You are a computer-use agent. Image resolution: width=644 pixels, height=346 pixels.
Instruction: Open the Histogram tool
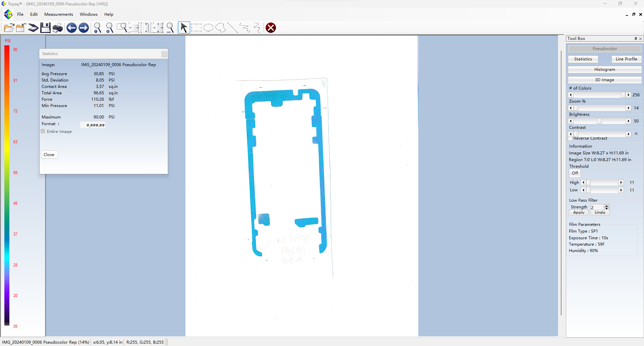coord(604,69)
